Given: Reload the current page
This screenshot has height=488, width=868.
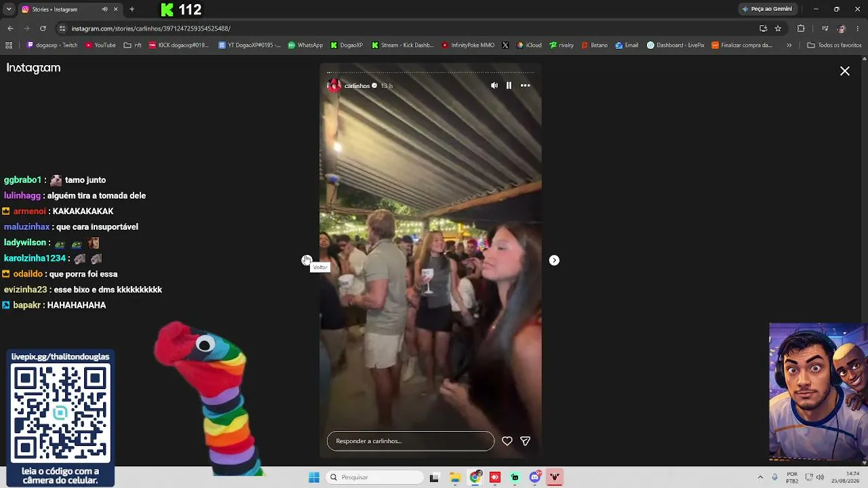Looking at the screenshot, I should (43, 28).
